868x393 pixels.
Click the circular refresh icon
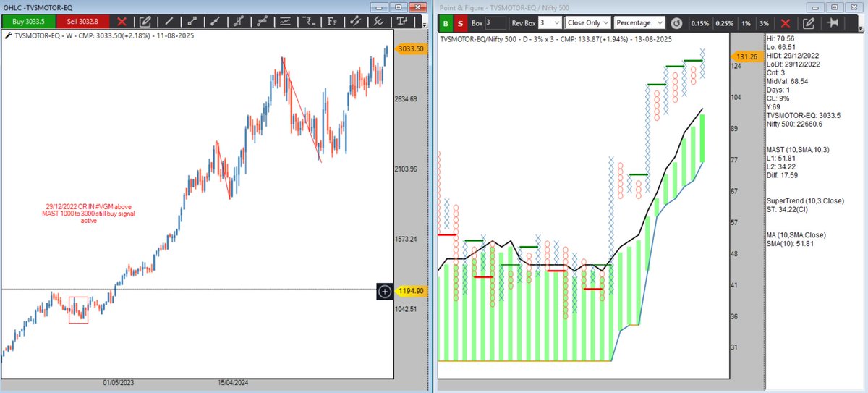click(x=677, y=23)
